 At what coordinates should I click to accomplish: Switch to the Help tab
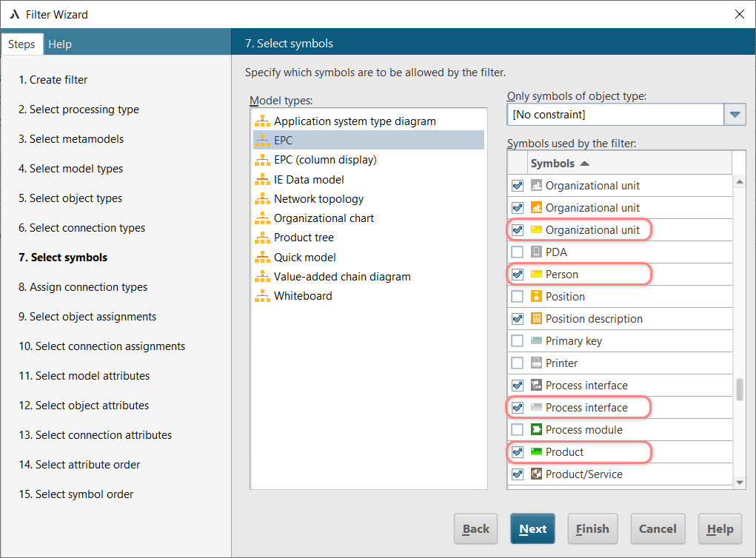tap(59, 44)
